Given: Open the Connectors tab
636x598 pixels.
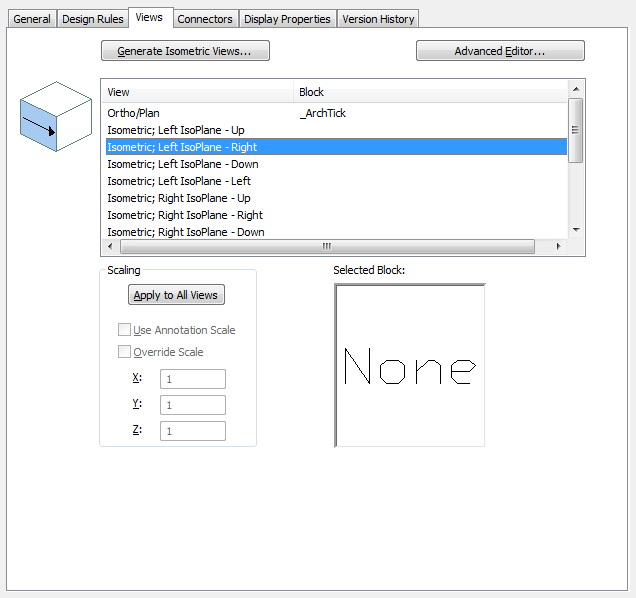Looking at the screenshot, I should pyautogui.click(x=205, y=19).
